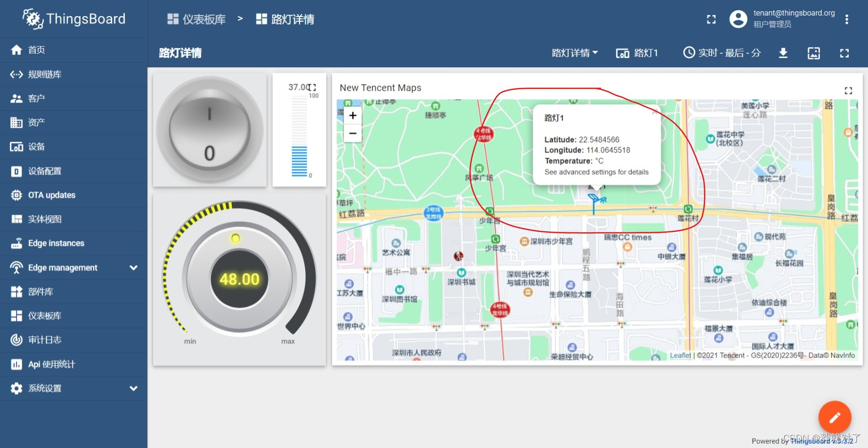Click the home icon in sidebar
Viewport: 868px width, 448px height.
click(x=17, y=50)
